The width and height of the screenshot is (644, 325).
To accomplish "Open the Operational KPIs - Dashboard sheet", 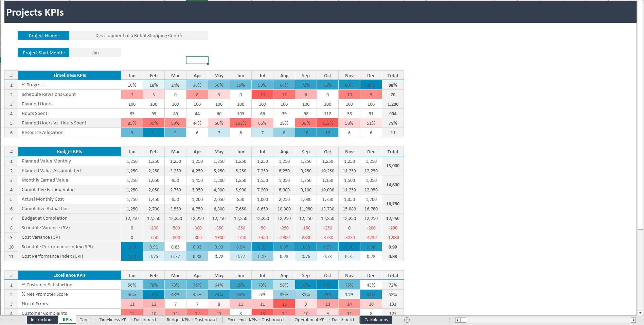I will 324,320.
